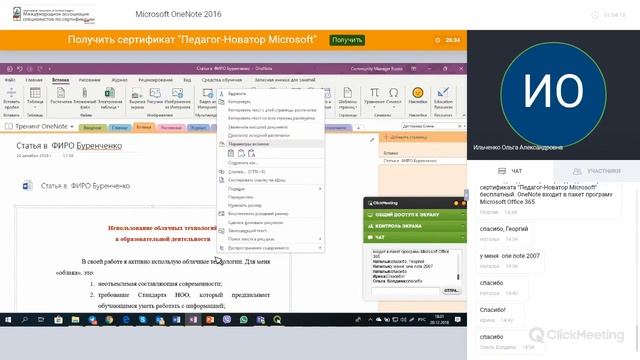Click the second paste option icon in context menu
The width and height of the screenshot is (640, 360).
pos(241,153)
